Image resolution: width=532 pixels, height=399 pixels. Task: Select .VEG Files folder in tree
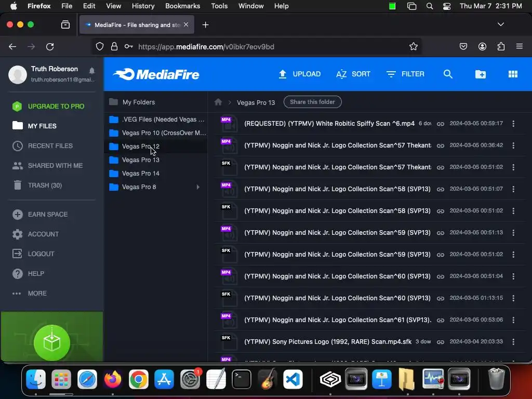(x=156, y=119)
